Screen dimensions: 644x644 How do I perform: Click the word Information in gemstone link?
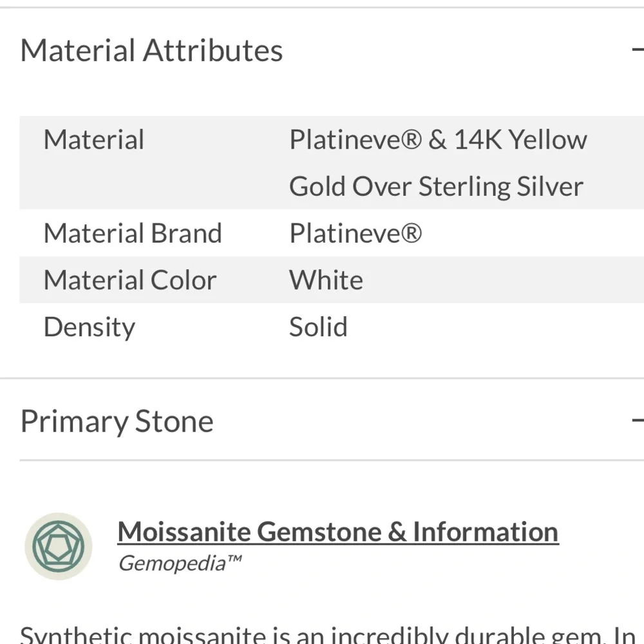click(486, 532)
